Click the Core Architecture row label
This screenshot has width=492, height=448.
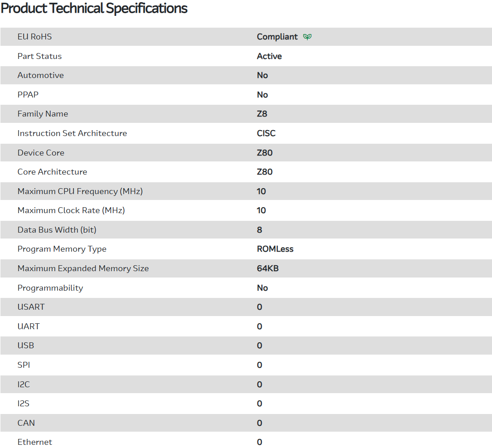tap(52, 172)
